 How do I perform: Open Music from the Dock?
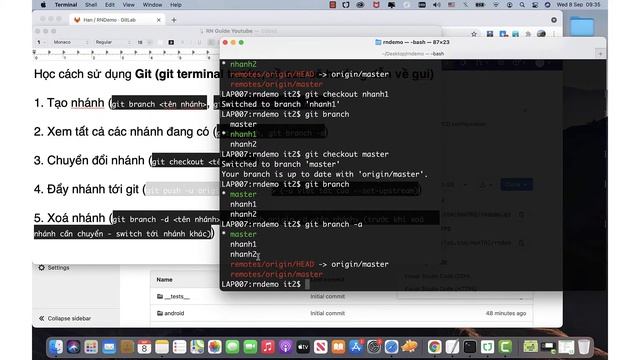click(268, 347)
